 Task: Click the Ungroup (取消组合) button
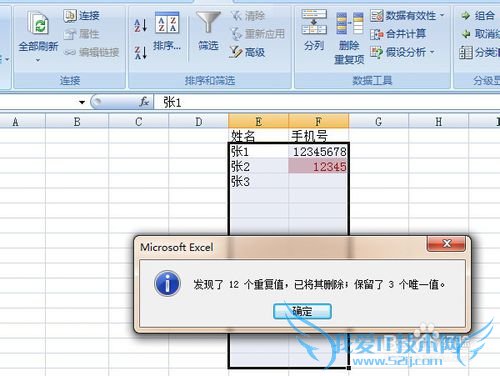pyautogui.click(x=480, y=34)
